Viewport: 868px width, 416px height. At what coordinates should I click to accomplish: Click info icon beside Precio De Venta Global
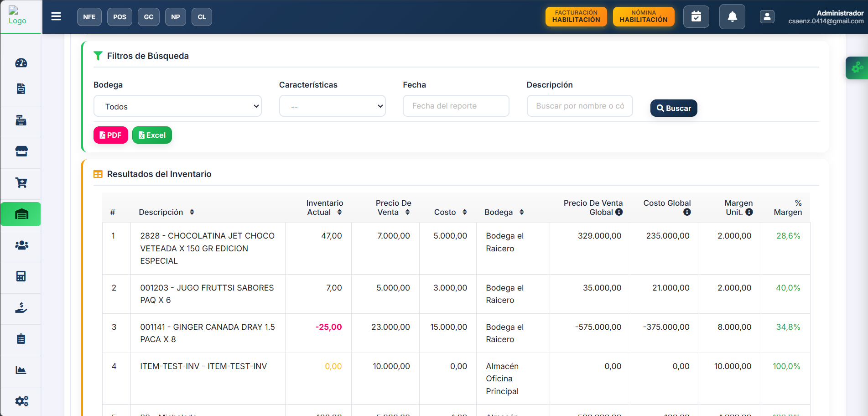[619, 212]
